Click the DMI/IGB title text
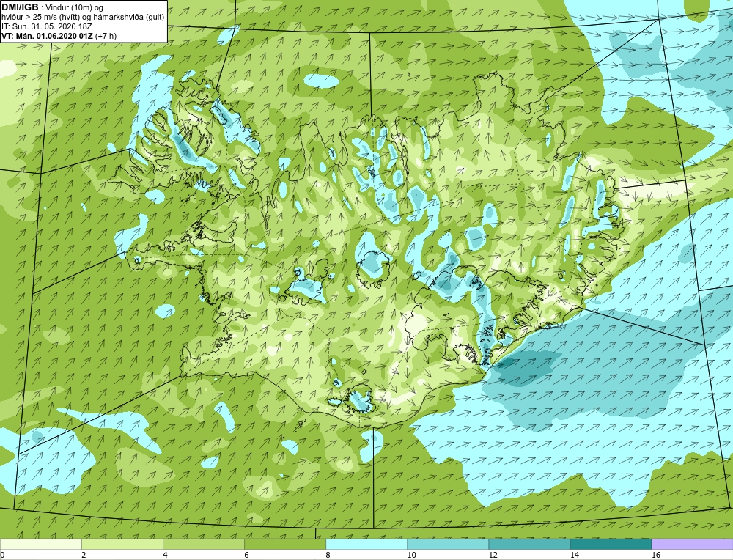The width and height of the screenshot is (733, 560). [20, 7]
